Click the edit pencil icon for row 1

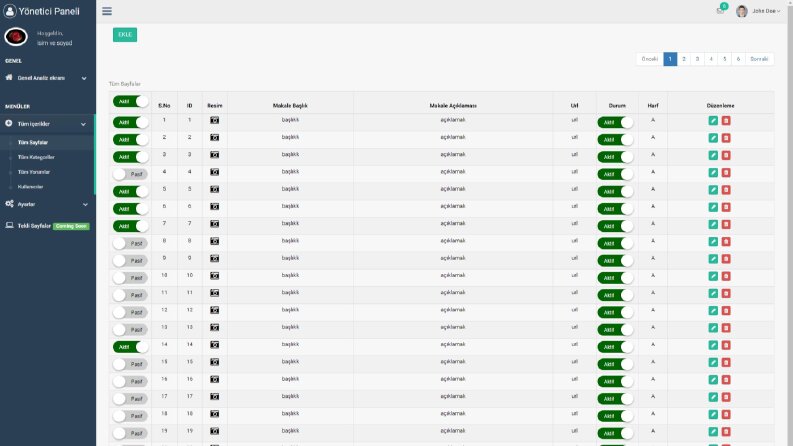pyautogui.click(x=713, y=120)
